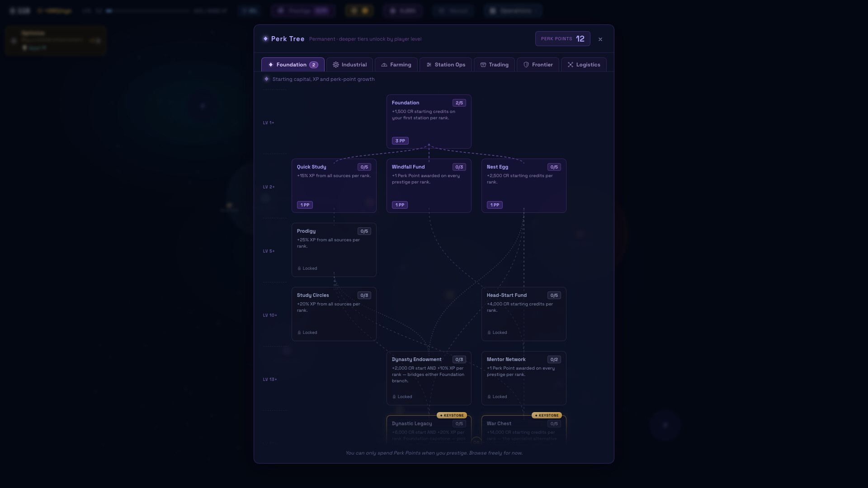Click the Logistics network icon
The image size is (868, 488).
[x=571, y=65]
